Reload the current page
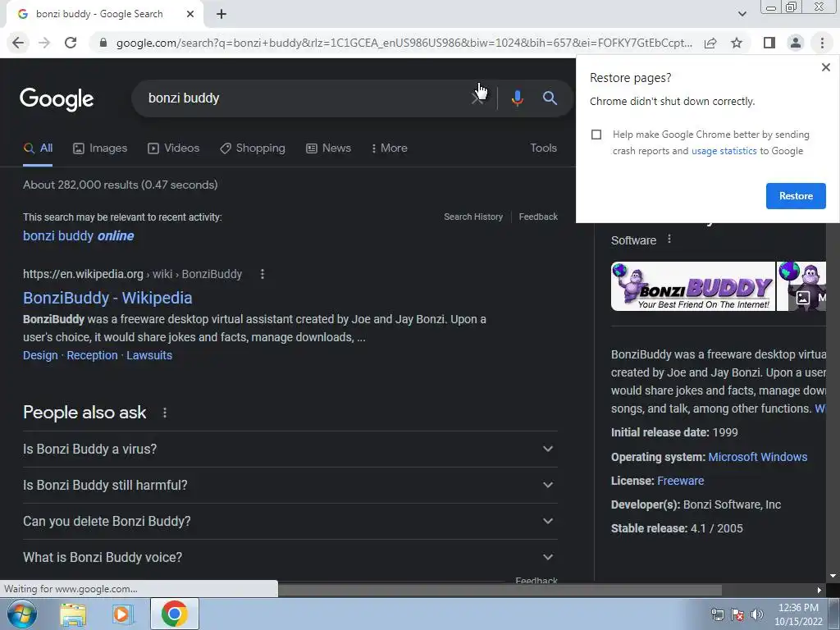 pos(71,43)
